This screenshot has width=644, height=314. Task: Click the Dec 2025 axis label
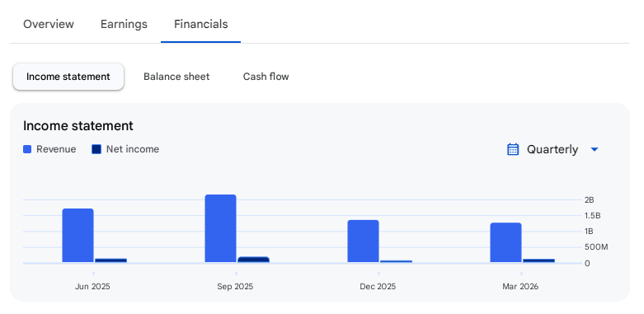pos(378,287)
